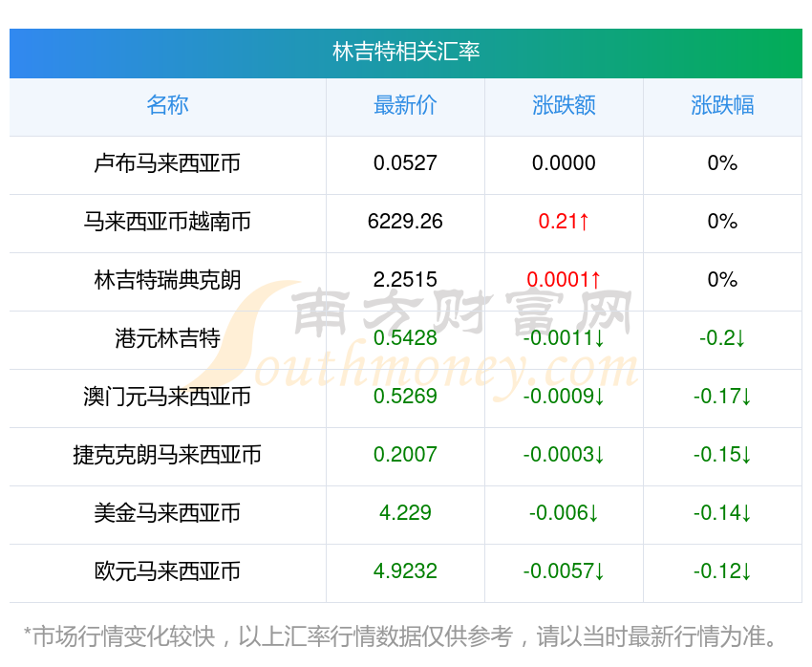Click the latest price 4.9232

click(x=405, y=571)
